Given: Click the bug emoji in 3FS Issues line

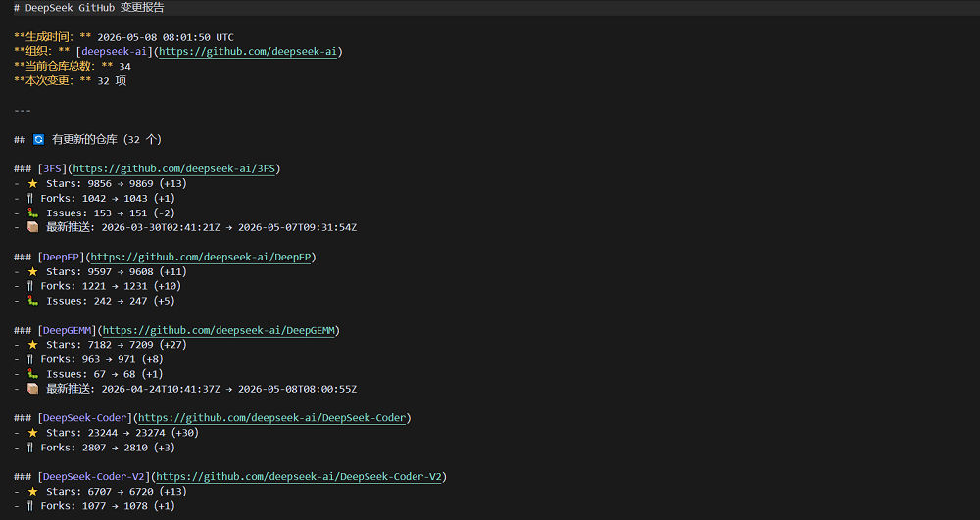Looking at the screenshot, I should [x=32, y=213].
